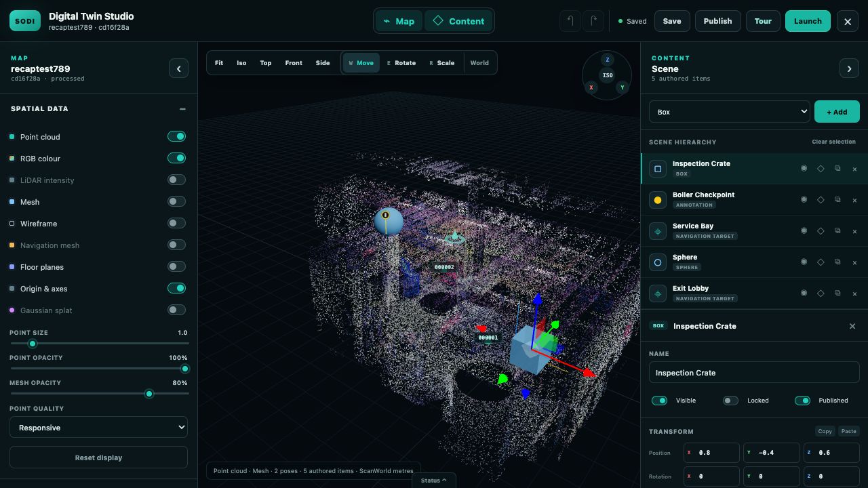The image size is (868, 488).
Task: Click the sphere icon of Sphere row
Action: 658,262
